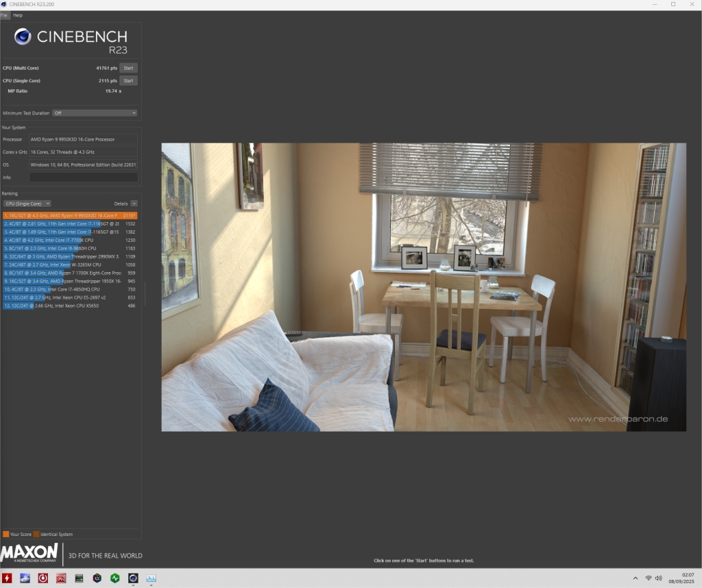Click the dark green monitor taskbar icon

[79, 578]
